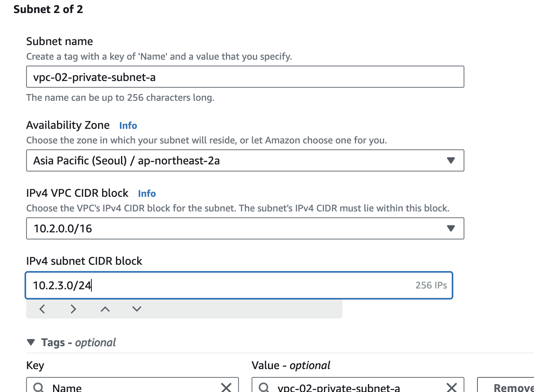Open the Availability Zone dropdown
The height and width of the screenshot is (392, 534).
tap(451, 160)
